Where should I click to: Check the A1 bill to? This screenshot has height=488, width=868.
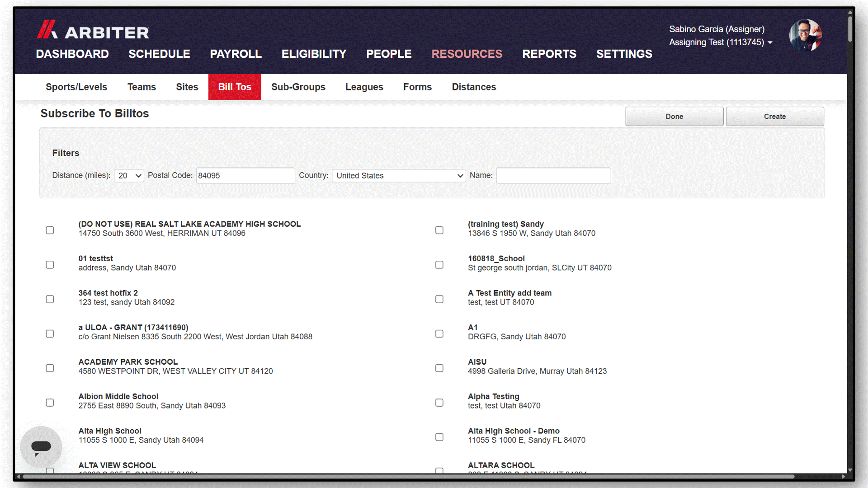click(x=439, y=333)
